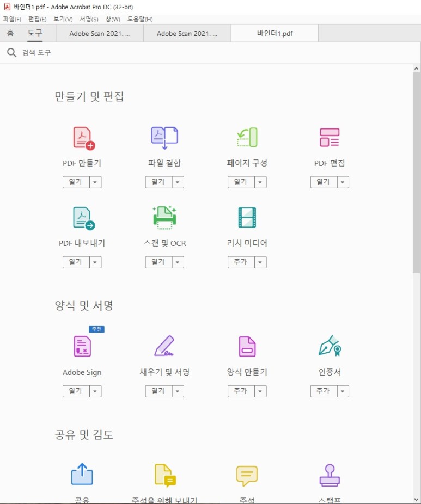Click 추가 button under 리치 미디어
This screenshot has width=421, height=504.
point(241,262)
